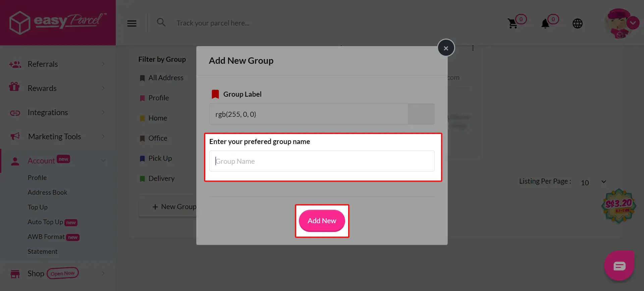Close the Add New Group dialog
The image size is (644, 291).
point(446,48)
